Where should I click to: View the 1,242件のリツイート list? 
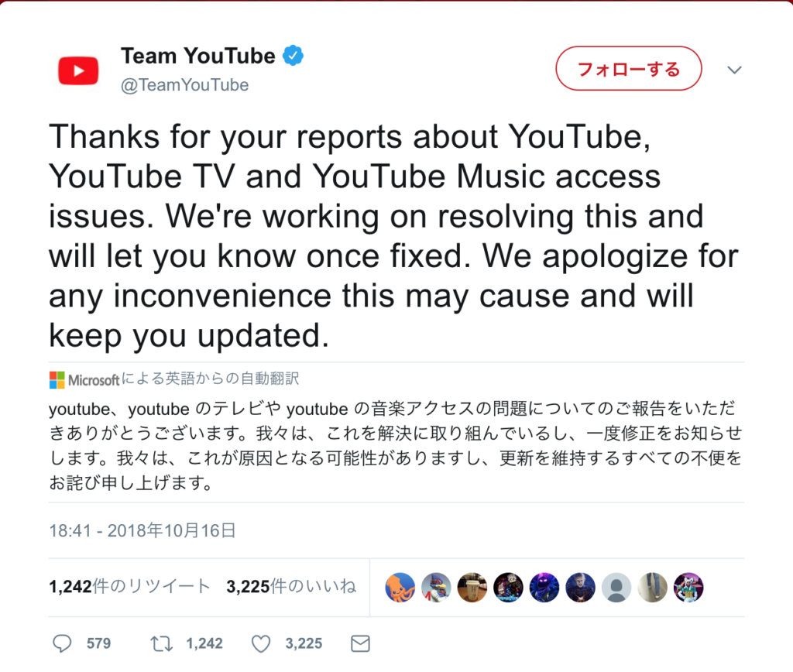129,587
